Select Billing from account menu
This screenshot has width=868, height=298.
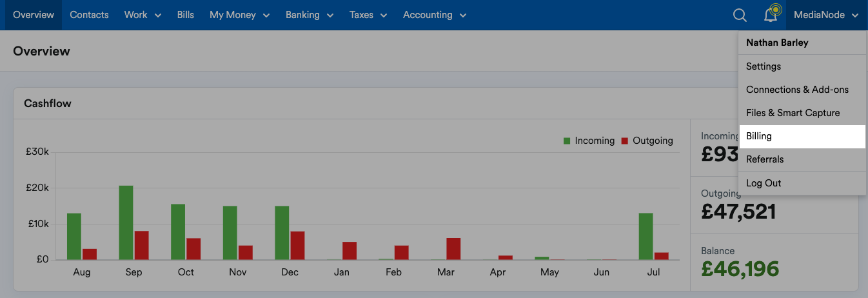pos(759,136)
